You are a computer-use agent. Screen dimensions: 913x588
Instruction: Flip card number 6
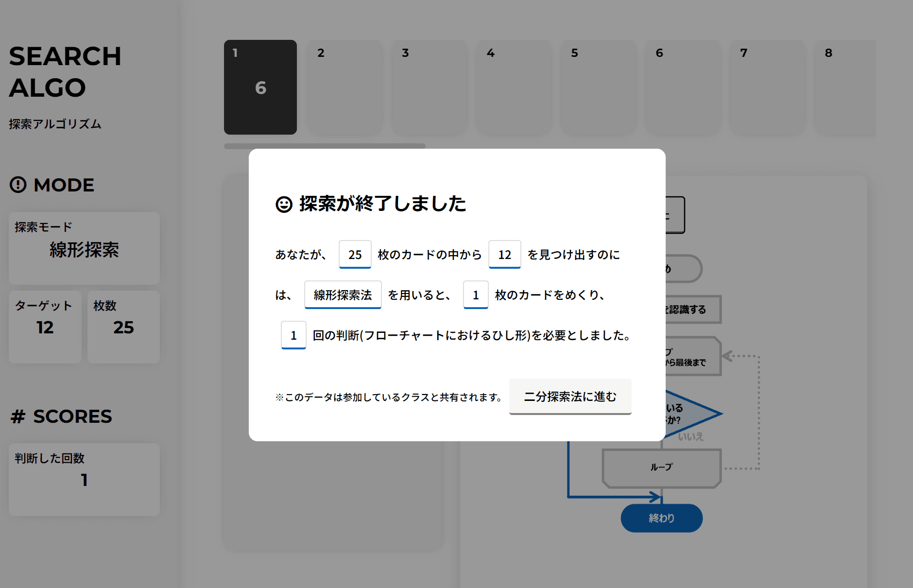point(683,87)
